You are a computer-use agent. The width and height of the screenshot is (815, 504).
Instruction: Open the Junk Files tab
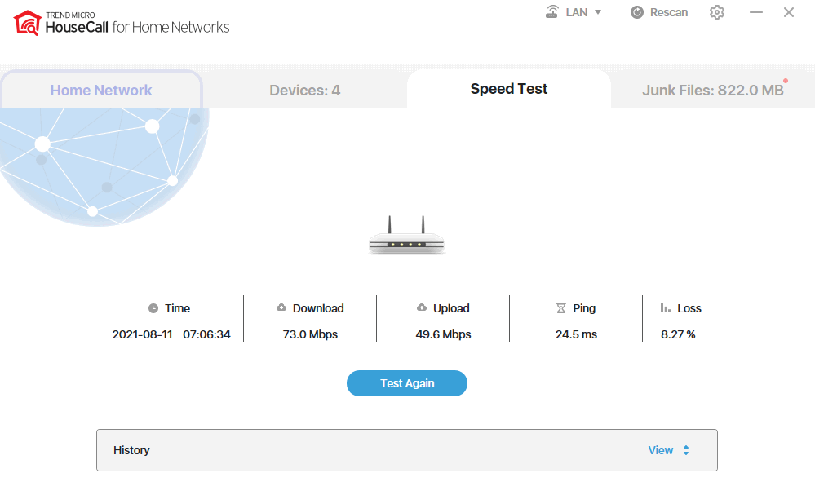[x=712, y=91]
